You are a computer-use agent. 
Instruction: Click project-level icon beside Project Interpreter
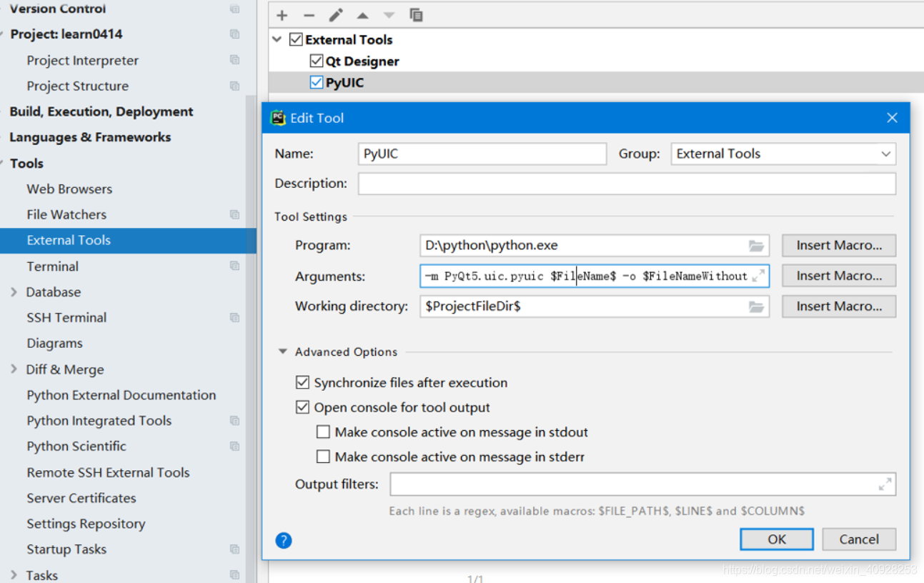(x=234, y=60)
